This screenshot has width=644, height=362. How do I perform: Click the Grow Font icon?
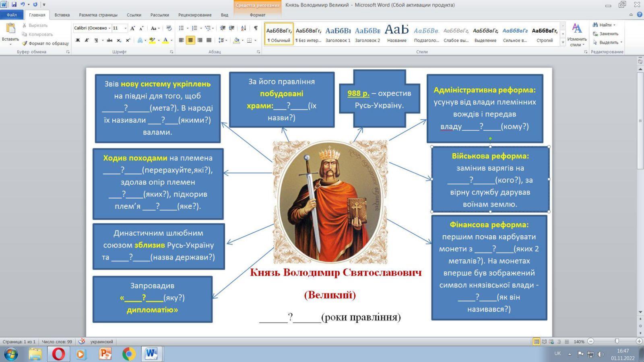pos(132,28)
